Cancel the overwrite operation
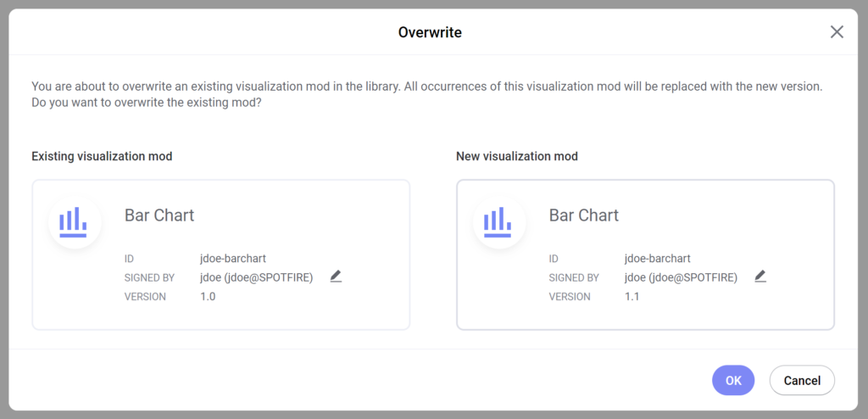 coord(802,380)
